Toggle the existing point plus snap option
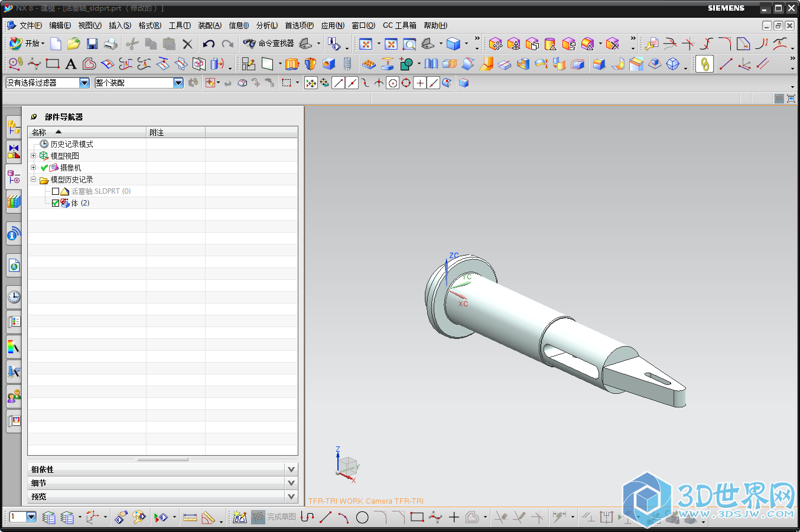 (419, 83)
